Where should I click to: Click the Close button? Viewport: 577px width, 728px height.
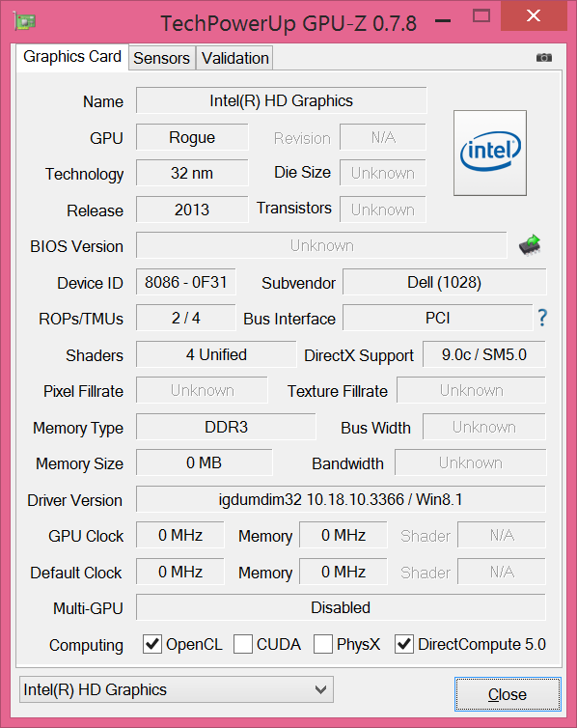point(508,694)
